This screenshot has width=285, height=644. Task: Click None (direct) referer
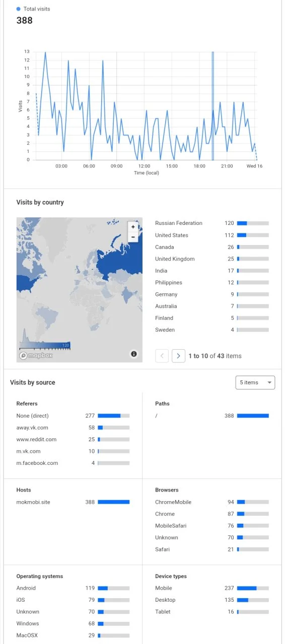73,416
